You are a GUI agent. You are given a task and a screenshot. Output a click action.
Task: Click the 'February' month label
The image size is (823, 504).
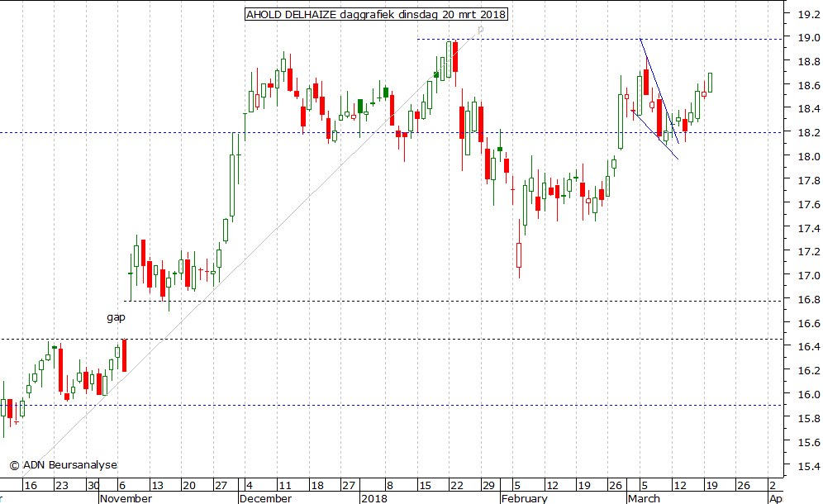pos(525,498)
